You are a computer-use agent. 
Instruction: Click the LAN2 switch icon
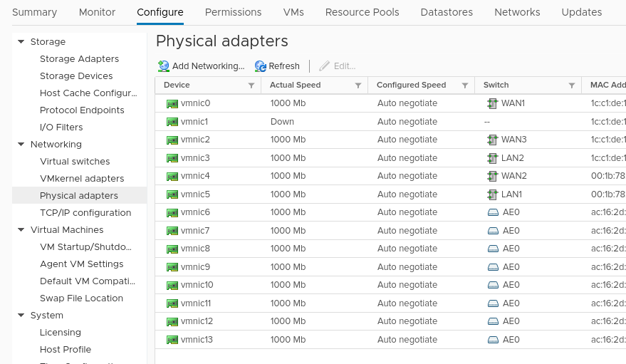492,158
